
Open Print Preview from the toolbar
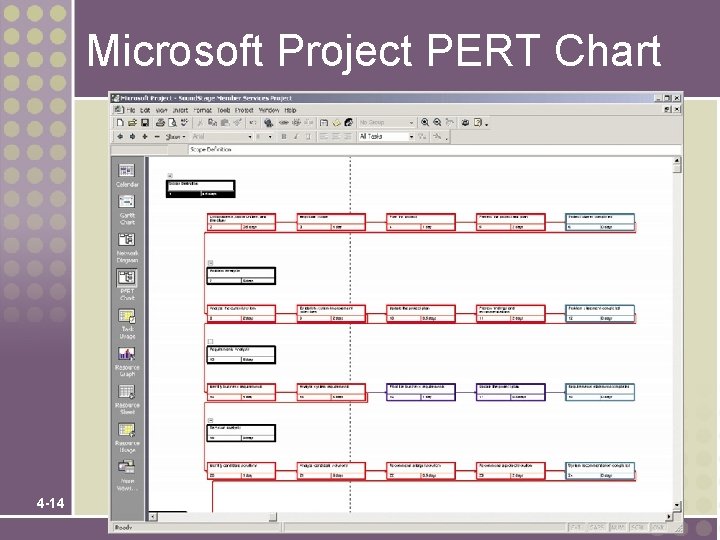172,123
